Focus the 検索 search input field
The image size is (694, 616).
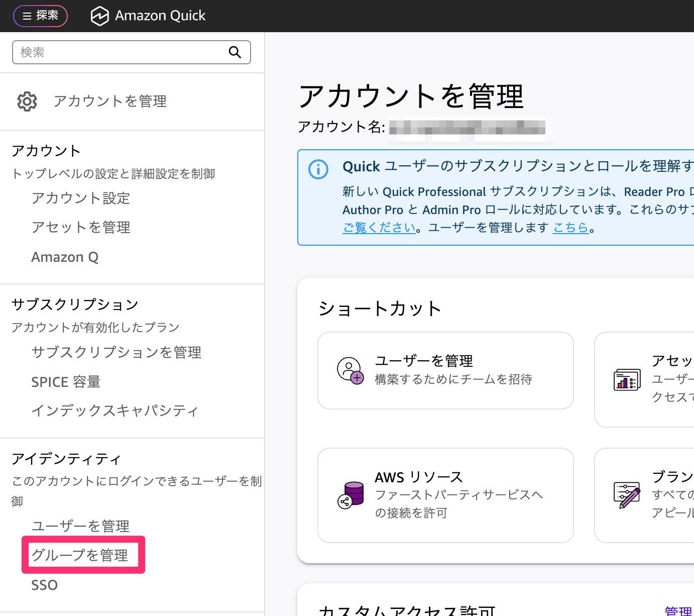click(132, 52)
